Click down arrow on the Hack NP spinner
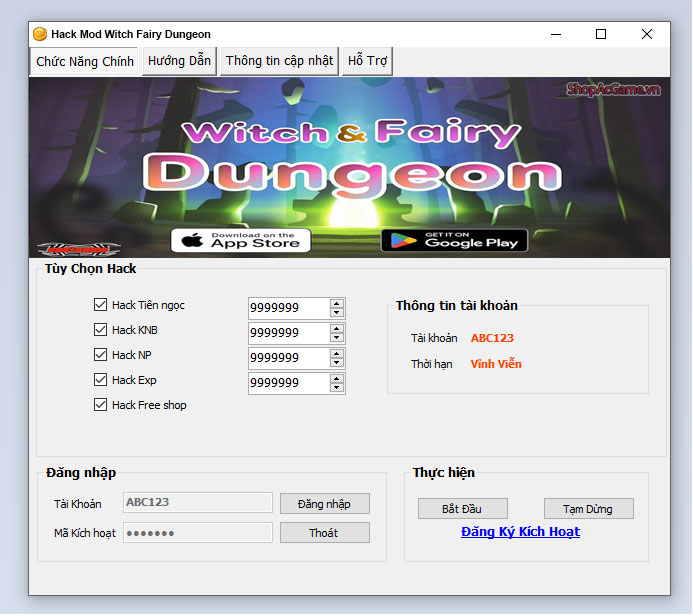 click(337, 363)
